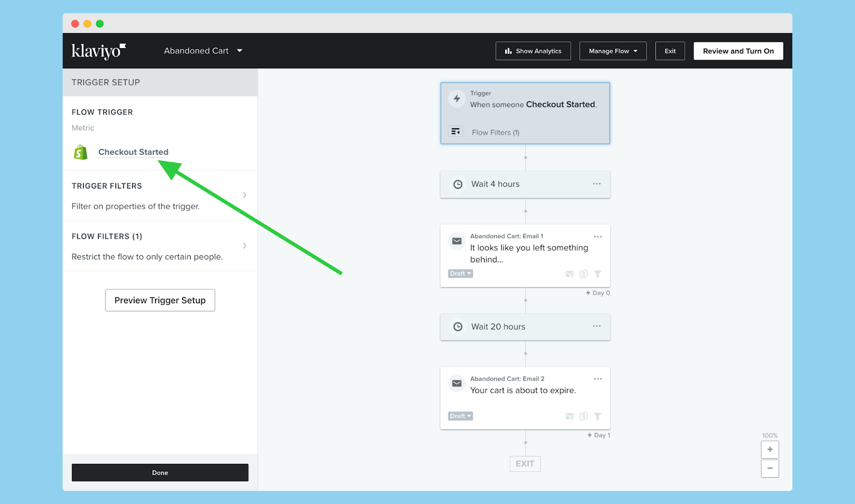Zoom in with the plus button
Viewport: 855px width, 504px height.
770,450
